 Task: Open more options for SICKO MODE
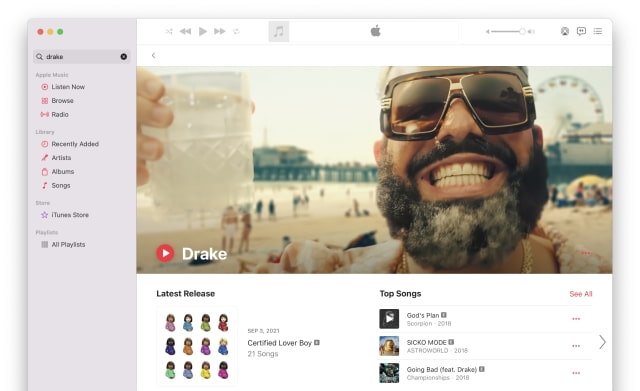click(576, 346)
